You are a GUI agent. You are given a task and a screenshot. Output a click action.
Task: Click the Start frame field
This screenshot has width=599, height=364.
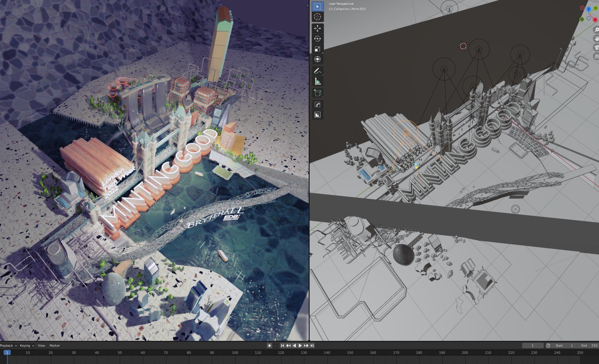point(564,346)
